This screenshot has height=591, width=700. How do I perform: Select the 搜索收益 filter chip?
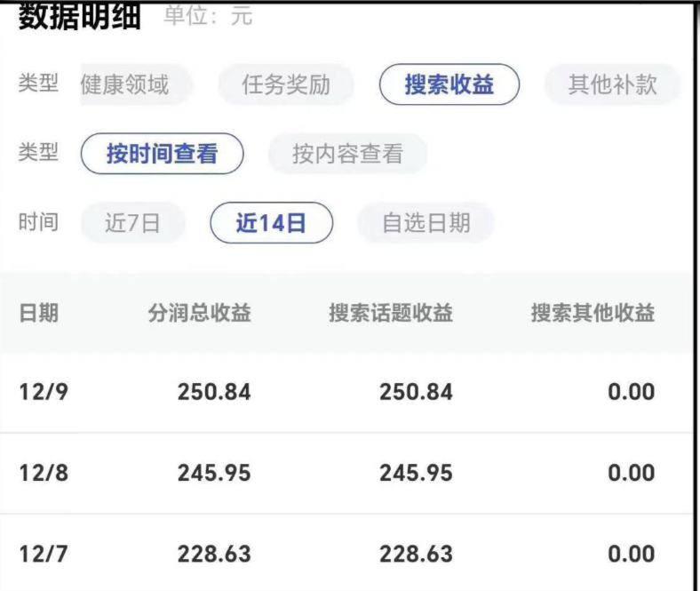(449, 85)
